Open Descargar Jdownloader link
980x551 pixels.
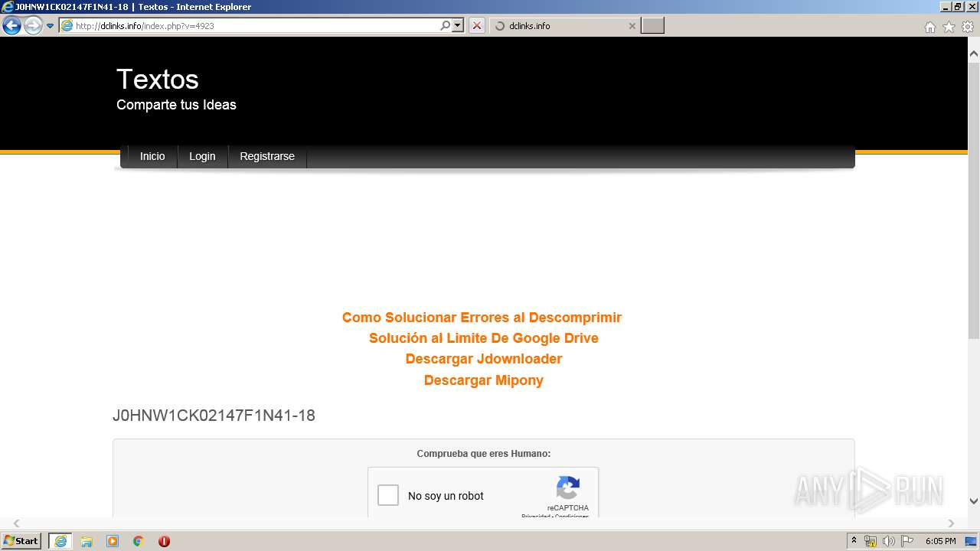pyautogui.click(x=484, y=359)
